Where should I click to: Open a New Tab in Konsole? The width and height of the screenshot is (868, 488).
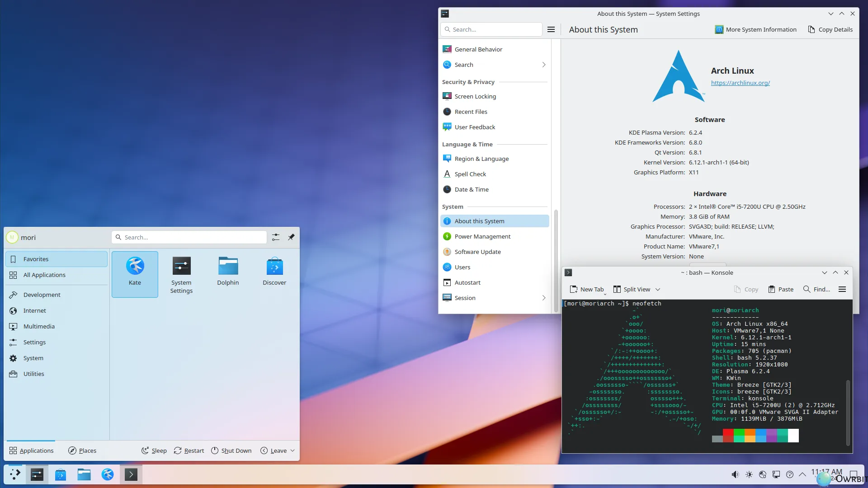[x=587, y=289]
